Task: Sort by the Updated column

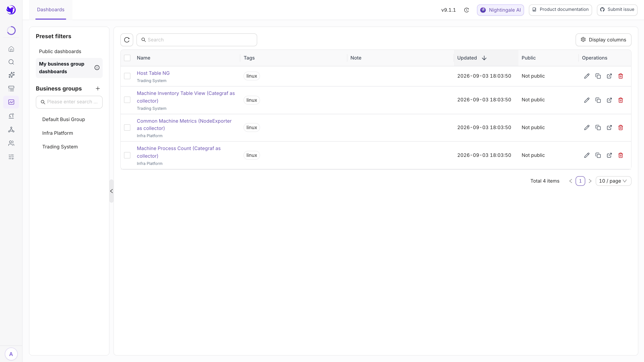Action: [x=486, y=58]
